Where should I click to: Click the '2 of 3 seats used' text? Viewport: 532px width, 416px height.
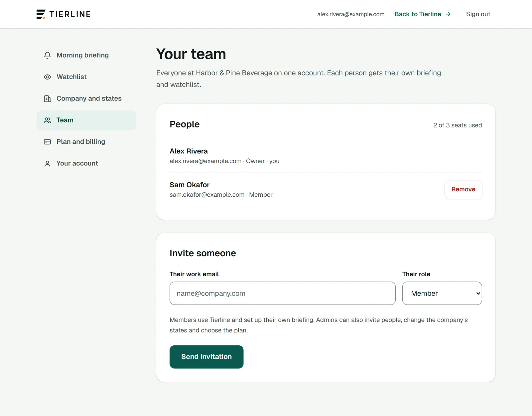tap(458, 125)
